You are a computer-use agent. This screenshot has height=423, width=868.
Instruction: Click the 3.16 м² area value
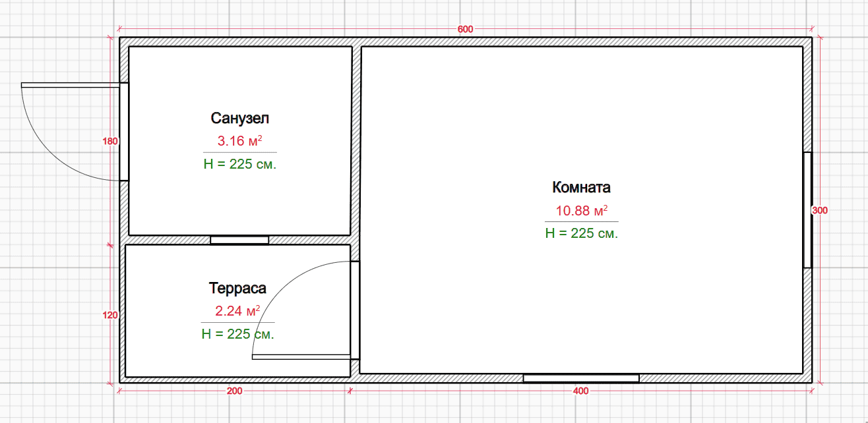[240, 140]
